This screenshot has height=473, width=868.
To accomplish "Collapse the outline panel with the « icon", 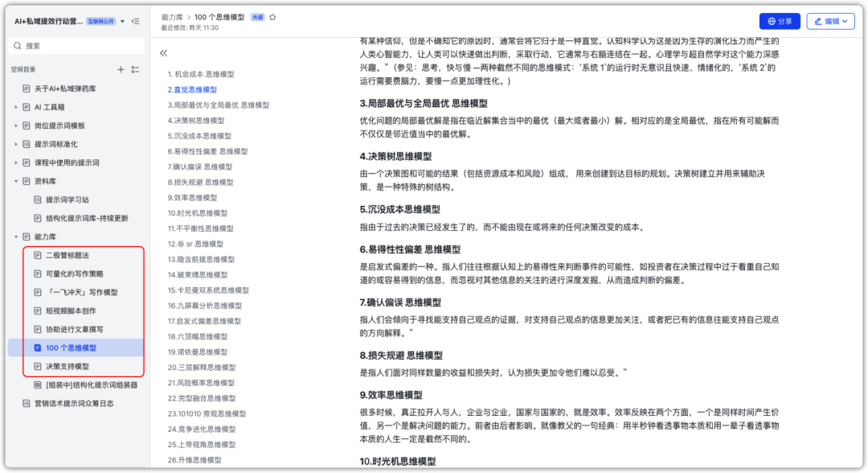I will tap(163, 52).
